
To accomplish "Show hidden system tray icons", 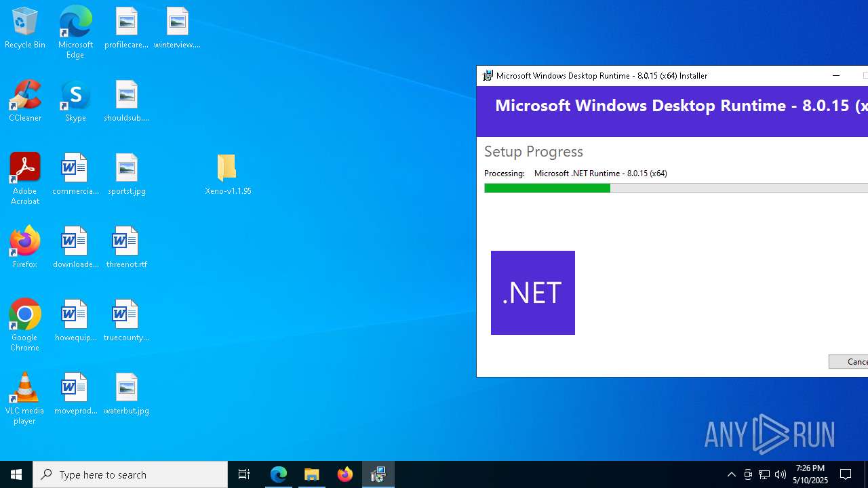I will click(731, 474).
